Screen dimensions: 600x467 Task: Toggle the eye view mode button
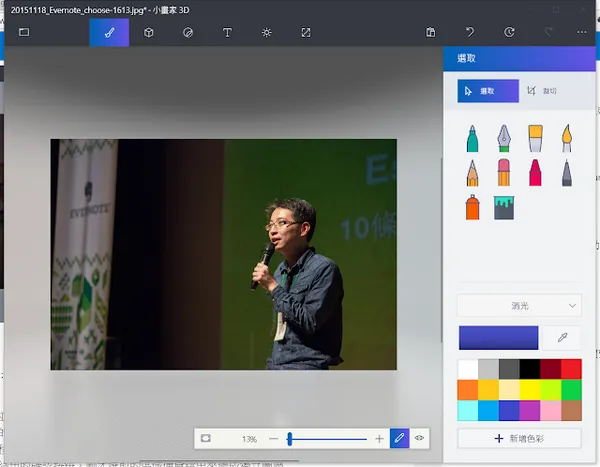[420, 438]
